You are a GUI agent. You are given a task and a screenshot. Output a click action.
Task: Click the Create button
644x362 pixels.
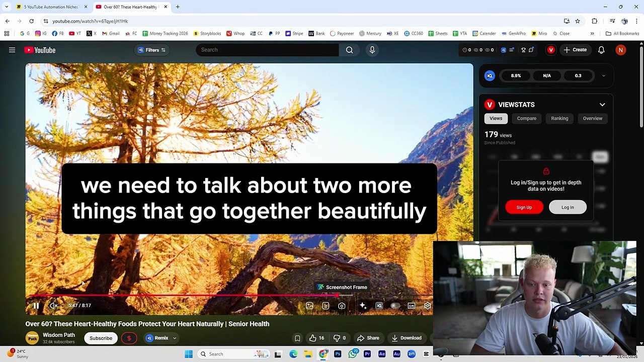tap(575, 50)
